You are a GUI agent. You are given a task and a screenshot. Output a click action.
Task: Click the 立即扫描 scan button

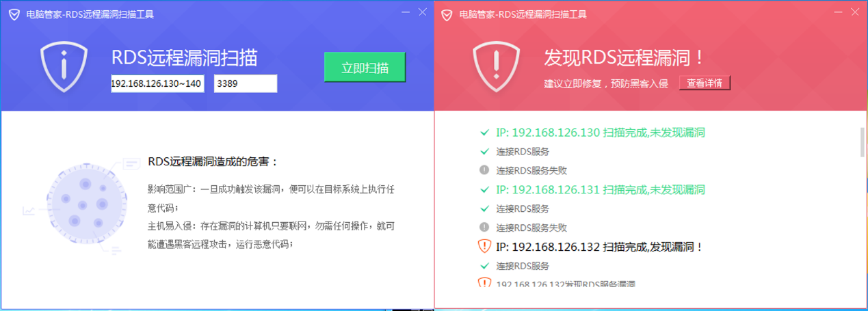(365, 67)
